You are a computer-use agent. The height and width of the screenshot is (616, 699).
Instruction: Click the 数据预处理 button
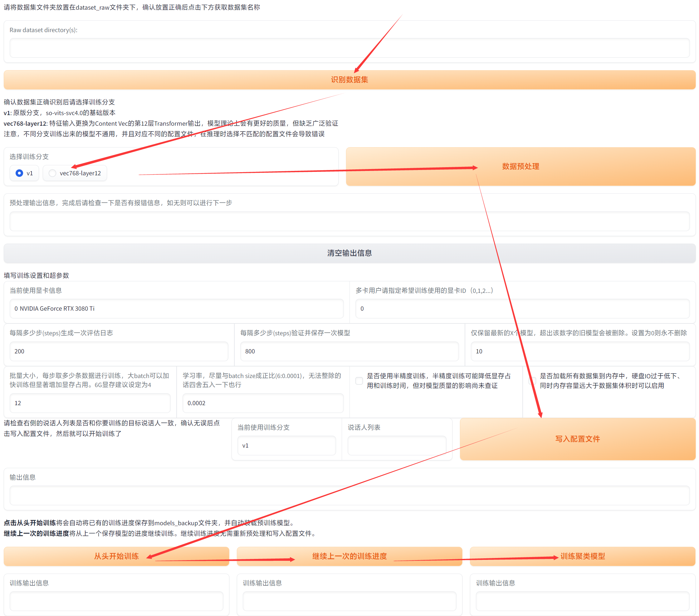tap(520, 167)
